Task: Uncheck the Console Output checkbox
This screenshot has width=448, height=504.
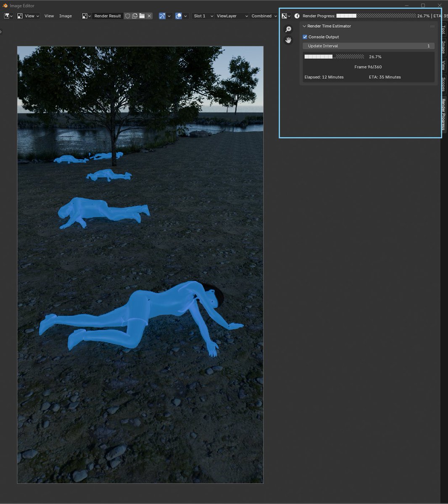Action: pos(305,37)
